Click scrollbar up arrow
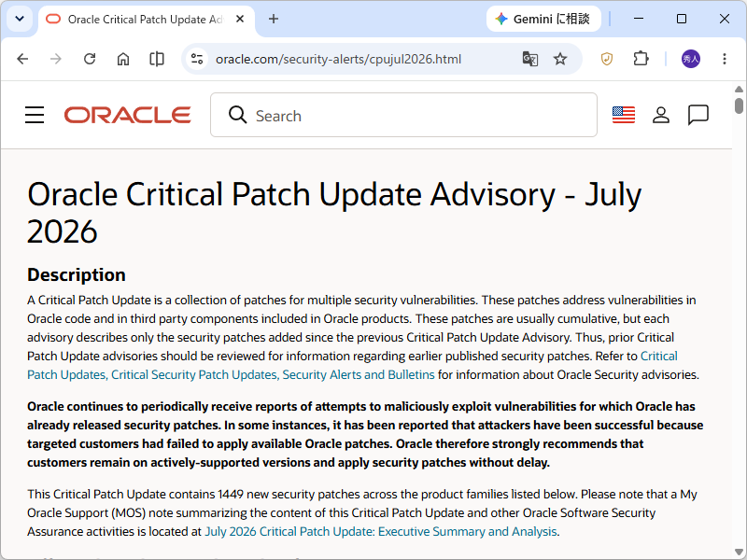 (x=739, y=89)
